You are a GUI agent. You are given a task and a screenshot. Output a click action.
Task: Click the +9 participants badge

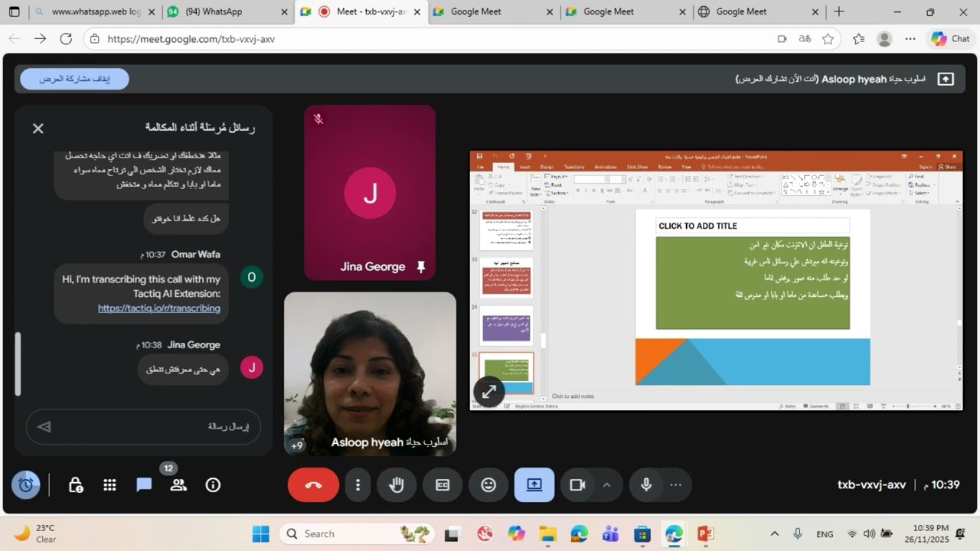[x=297, y=445]
